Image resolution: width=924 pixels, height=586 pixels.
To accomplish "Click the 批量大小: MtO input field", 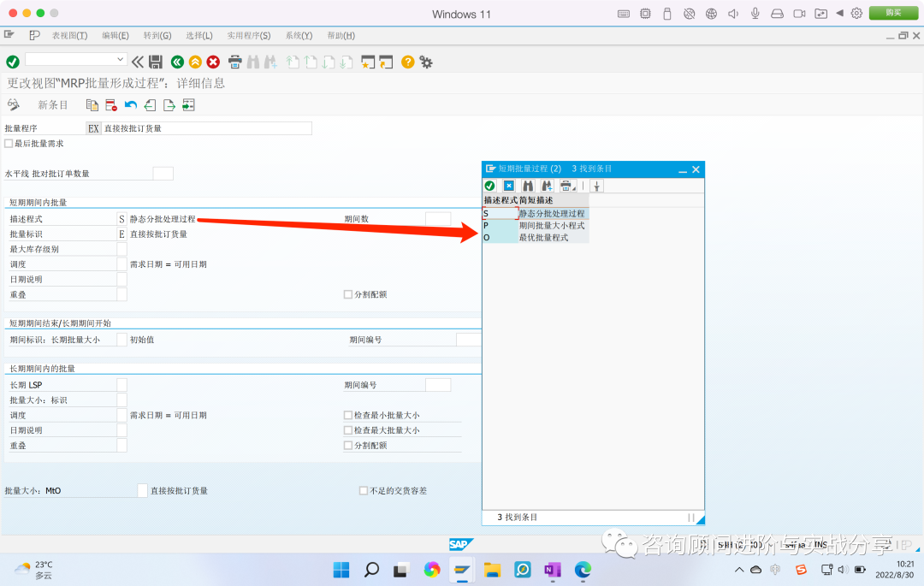I will [142, 490].
